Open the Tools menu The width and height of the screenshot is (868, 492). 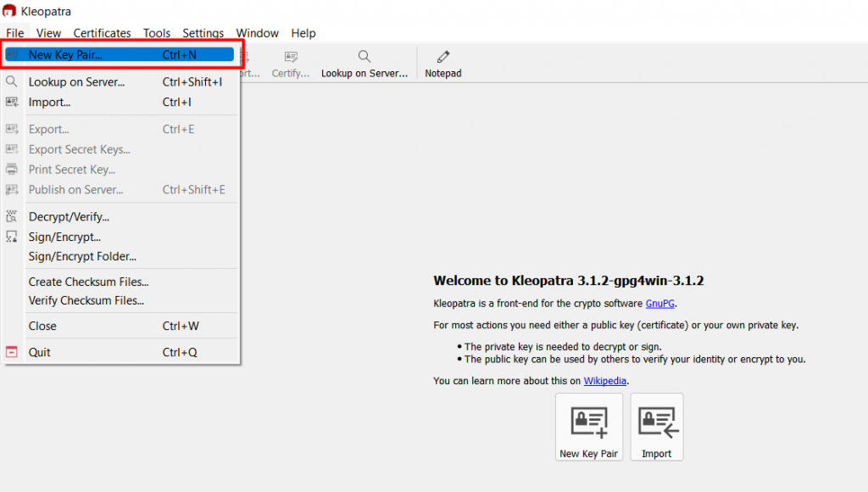157,33
